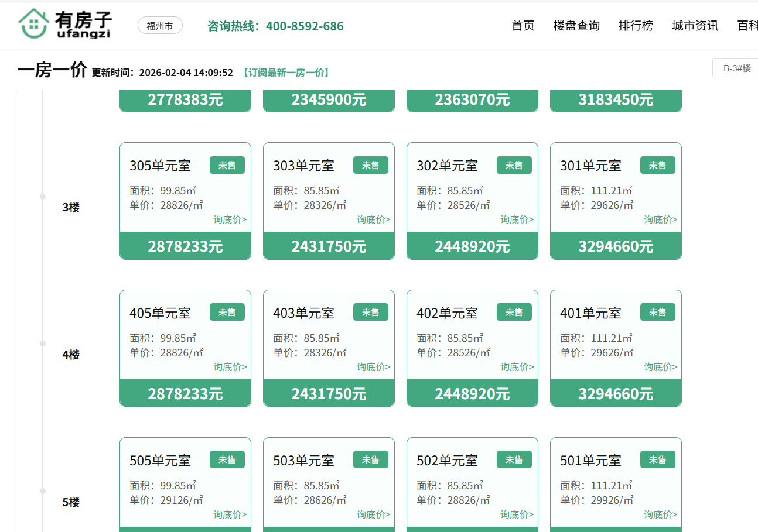This screenshot has width=758, height=532.
Task: Open the B-3#楼 building dropdown
Action: point(736,68)
